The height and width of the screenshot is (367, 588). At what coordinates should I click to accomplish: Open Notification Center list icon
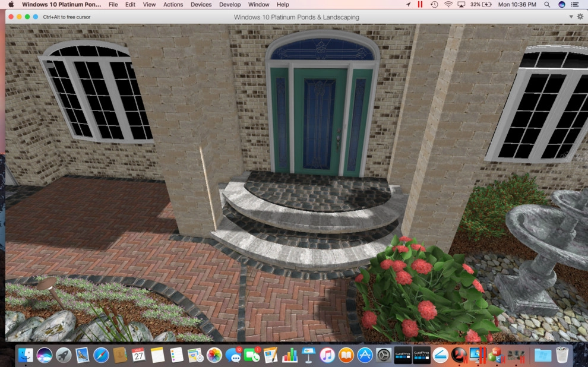[x=574, y=5]
